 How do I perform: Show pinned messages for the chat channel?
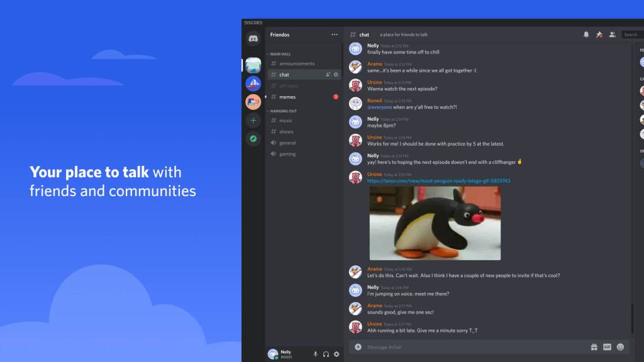(x=599, y=35)
